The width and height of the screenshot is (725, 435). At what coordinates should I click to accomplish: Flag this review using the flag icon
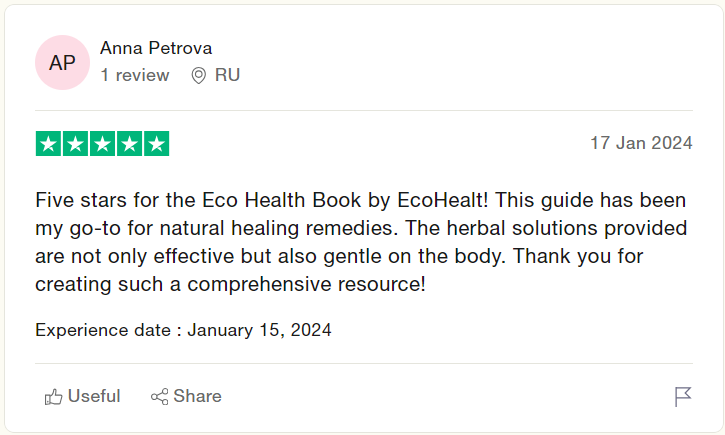point(682,397)
